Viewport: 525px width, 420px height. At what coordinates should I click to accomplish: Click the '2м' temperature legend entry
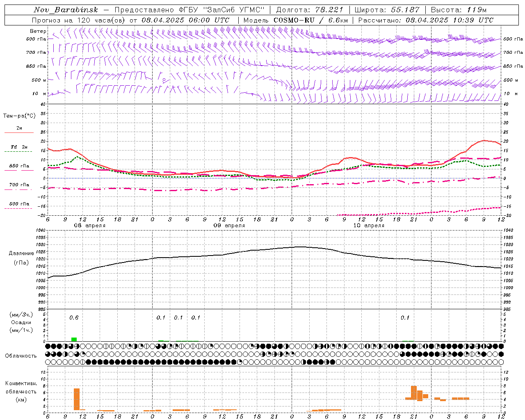[x=19, y=128]
